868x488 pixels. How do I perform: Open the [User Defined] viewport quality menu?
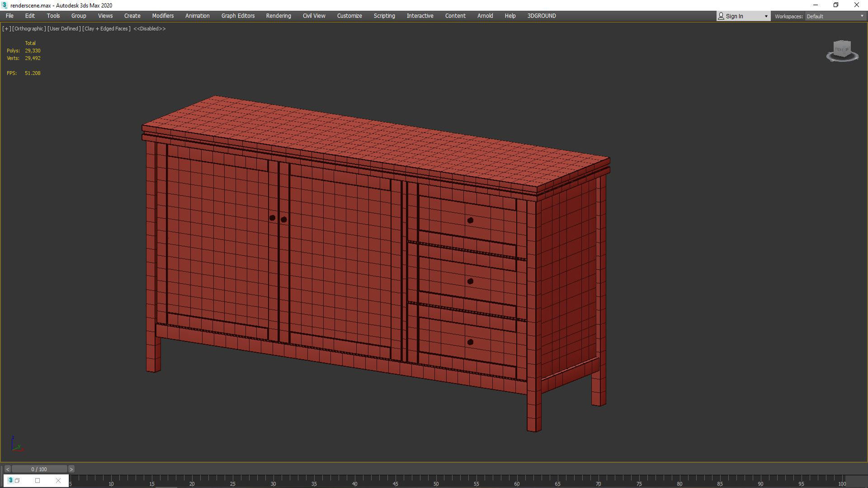(x=64, y=28)
